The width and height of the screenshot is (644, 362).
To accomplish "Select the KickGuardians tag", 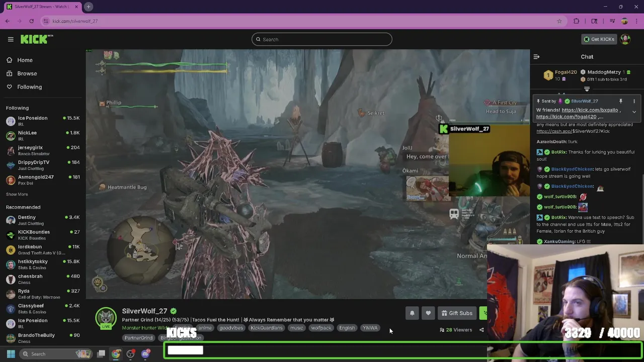I will tap(267, 328).
